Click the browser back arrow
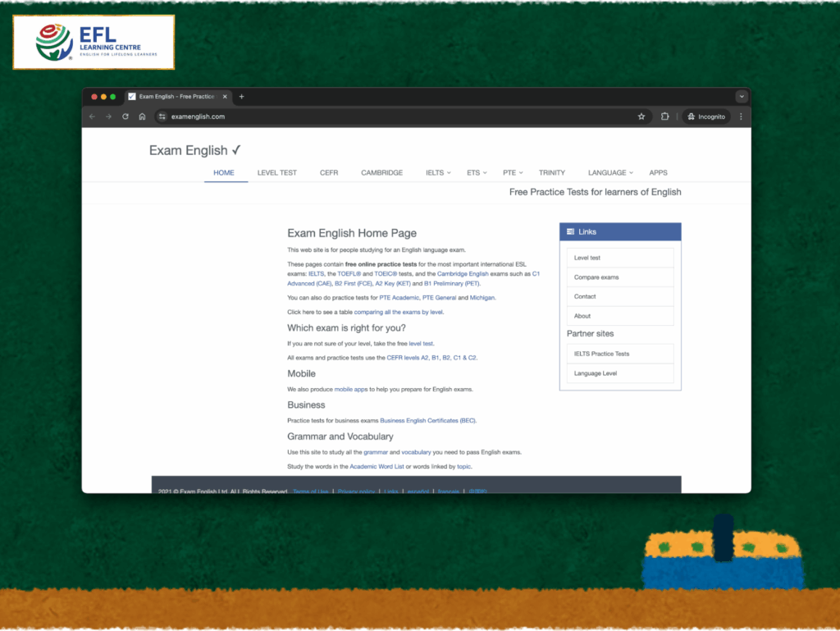Image resolution: width=840 pixels, height=631 pixels. tap(92, 117)
